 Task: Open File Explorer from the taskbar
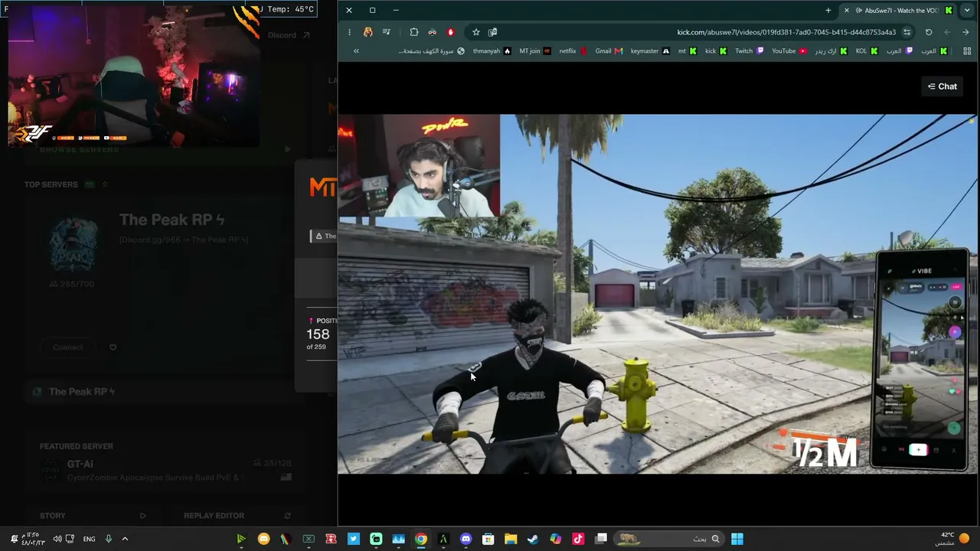pyautogui.click(x=511, y=539)
